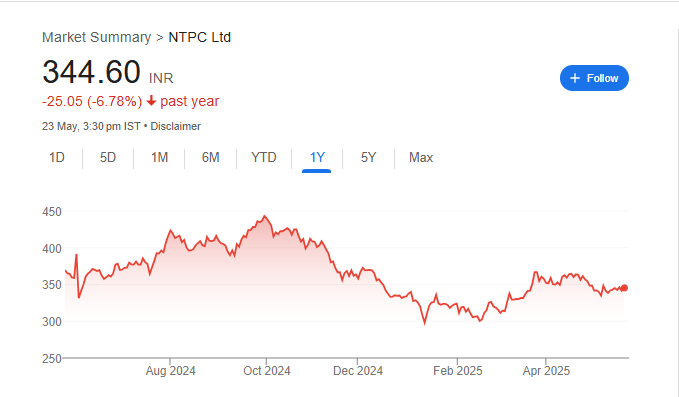The height and width of the screenshot is (397, 679).
Task: Select the 1D time range tab
Action: click(57, 158)
